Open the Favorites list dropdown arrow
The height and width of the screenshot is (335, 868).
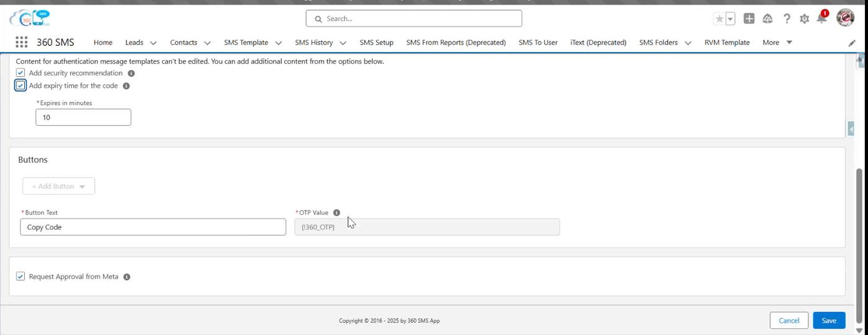click(x=730, y=19)
